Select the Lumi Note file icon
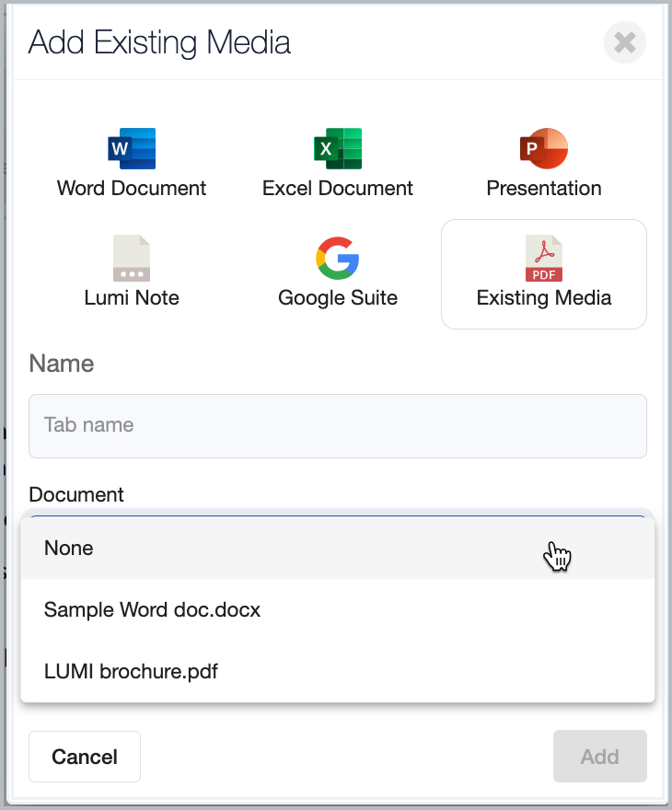The image size is (672, 810). (x=132, y=259)
